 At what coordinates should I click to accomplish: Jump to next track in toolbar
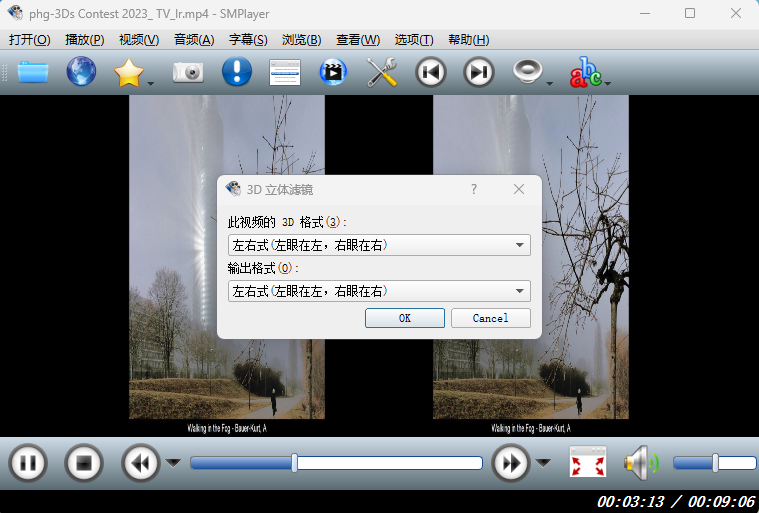[479, 72]
